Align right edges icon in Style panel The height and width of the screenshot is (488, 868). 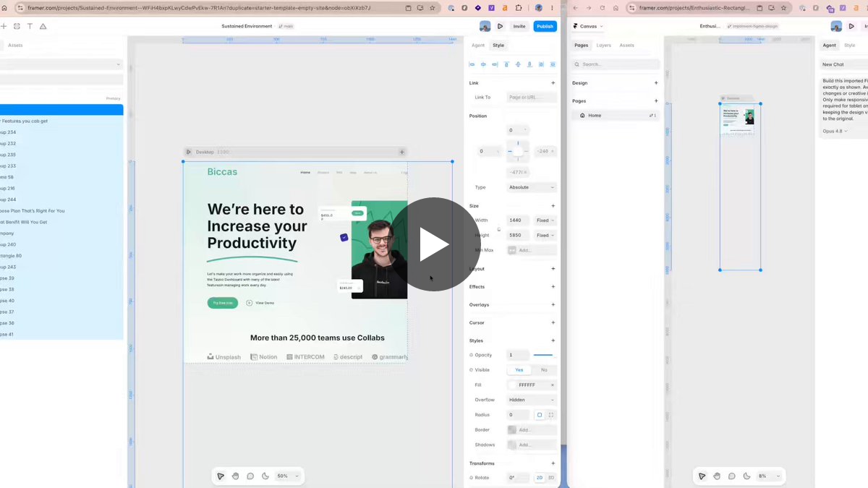coord(495,64)
